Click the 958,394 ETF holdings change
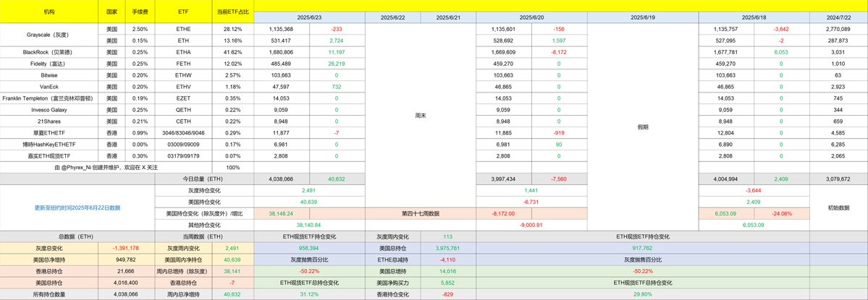The image size is (868, 300). tap(309, 249)
